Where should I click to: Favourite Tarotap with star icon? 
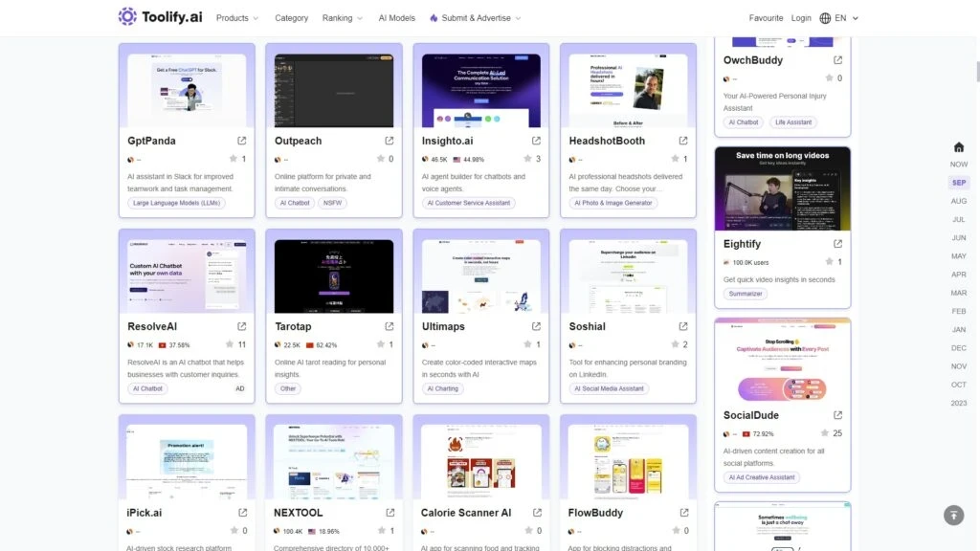pyautogui.click(x=381, y=344)
